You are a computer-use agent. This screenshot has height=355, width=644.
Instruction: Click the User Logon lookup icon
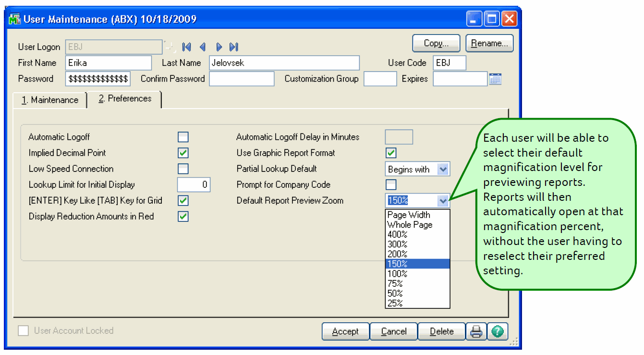click(170, 47)
